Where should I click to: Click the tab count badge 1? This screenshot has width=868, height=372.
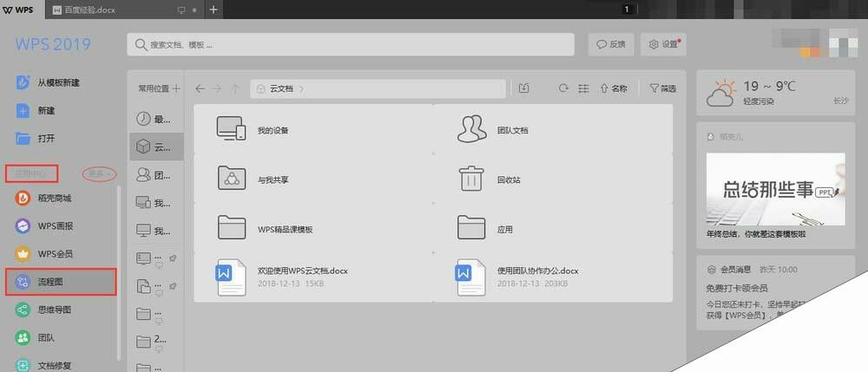(627, 10)
